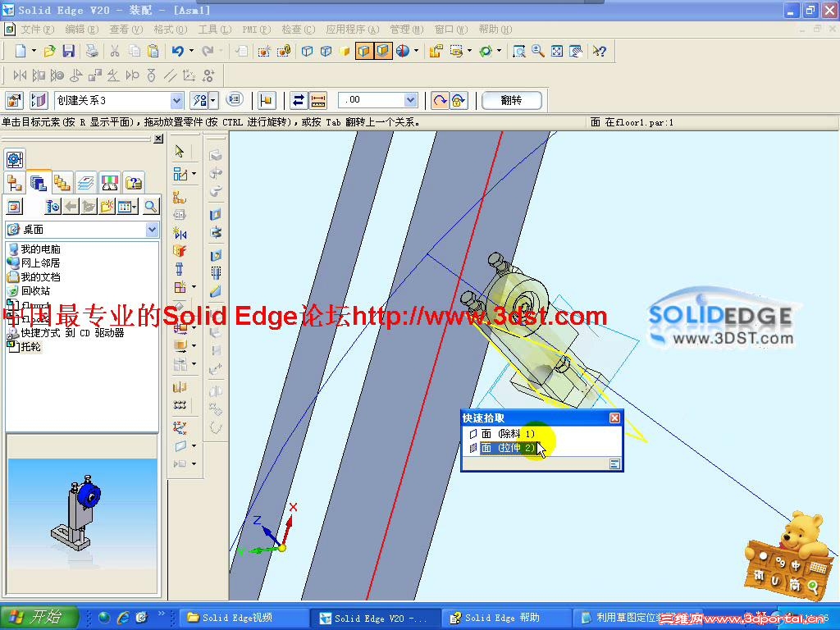Image resolution: width=840 pixels, height=630 pixels.
Task: Click the Properties list icon on the ribbon
Action: tap(234, 99)
